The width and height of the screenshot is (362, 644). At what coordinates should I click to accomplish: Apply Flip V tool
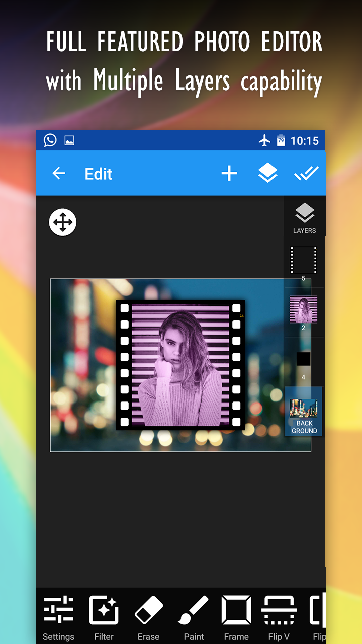279,618
